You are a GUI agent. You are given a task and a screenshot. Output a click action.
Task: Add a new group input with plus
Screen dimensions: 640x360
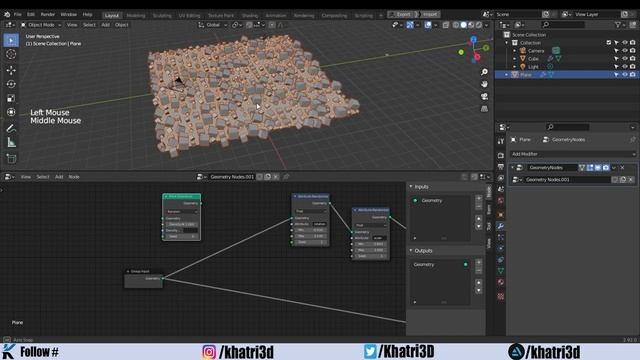[x=478, y=198]
